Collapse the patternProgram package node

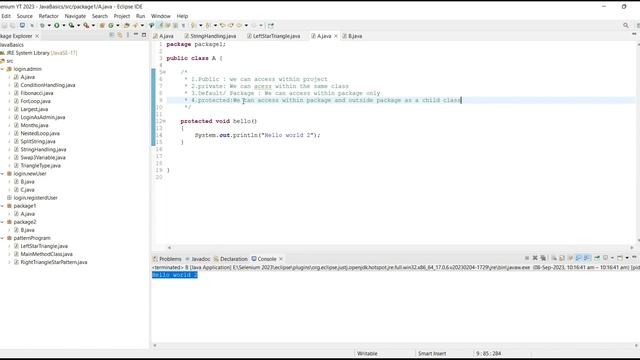pyautogui.click(x=2, y=238)
